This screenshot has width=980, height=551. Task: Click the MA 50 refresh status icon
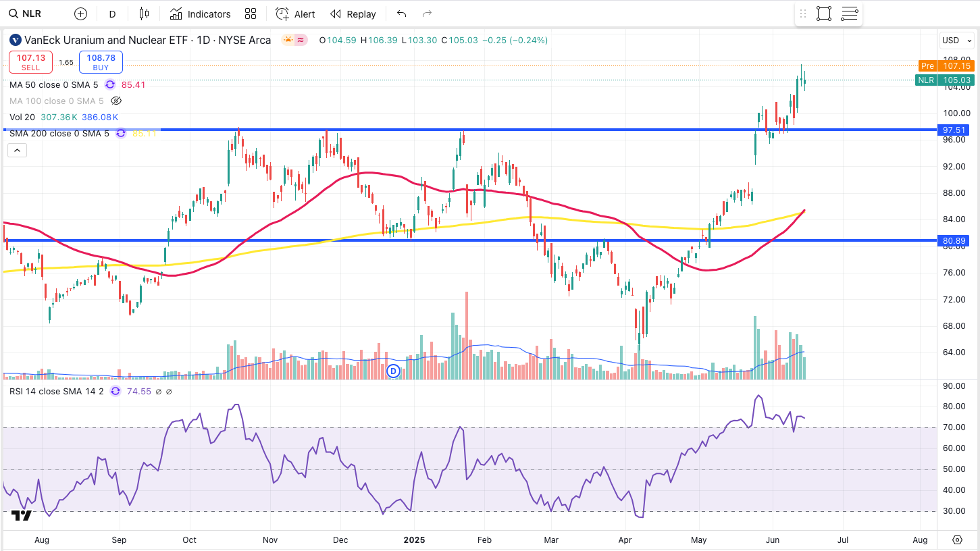point(110,84)
